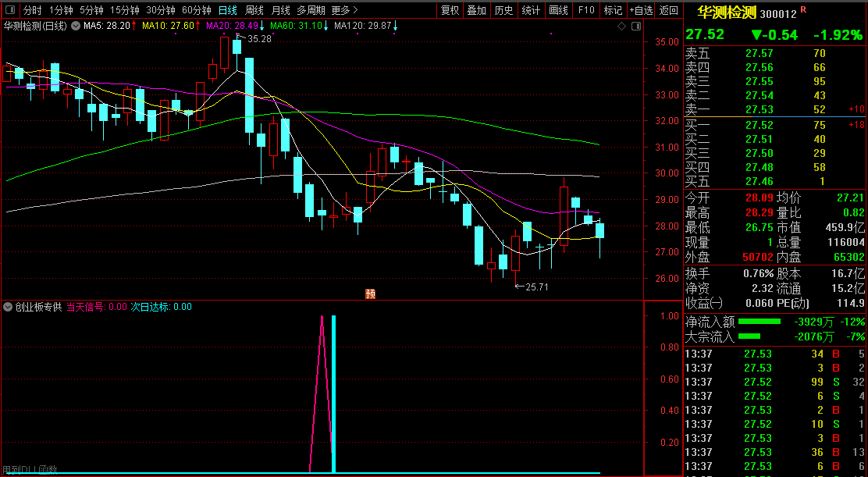Open the 历史 history button
This screenshot has width=868, height=477.
pyautogui.click(x=503, y=10)
